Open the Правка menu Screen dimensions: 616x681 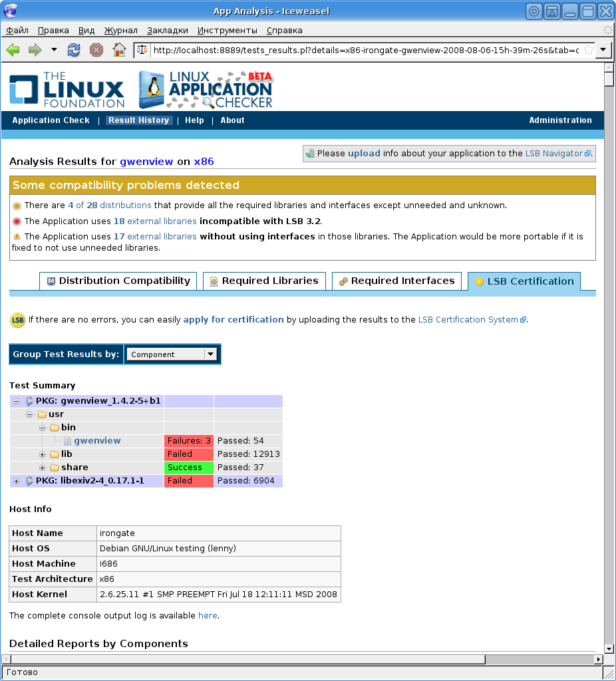pyautogui.click(x=53, y=31)
